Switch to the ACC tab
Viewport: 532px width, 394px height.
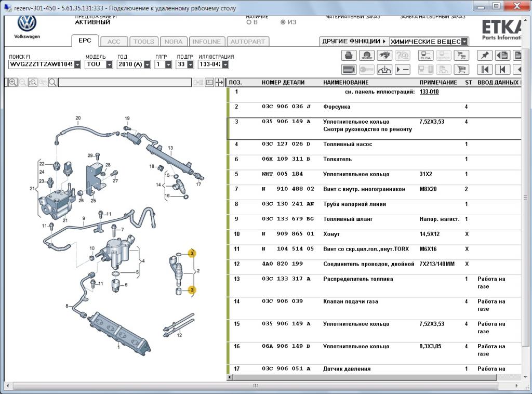[114, 42]
